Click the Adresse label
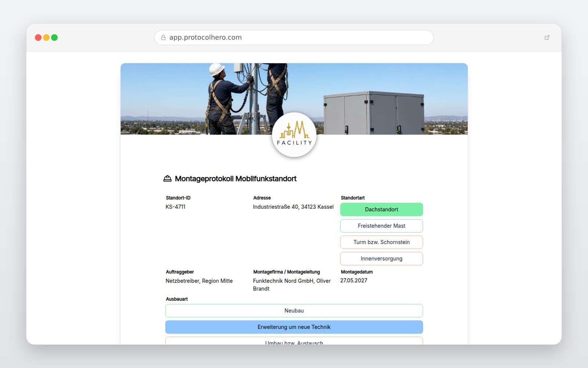 tap(262, 198)
